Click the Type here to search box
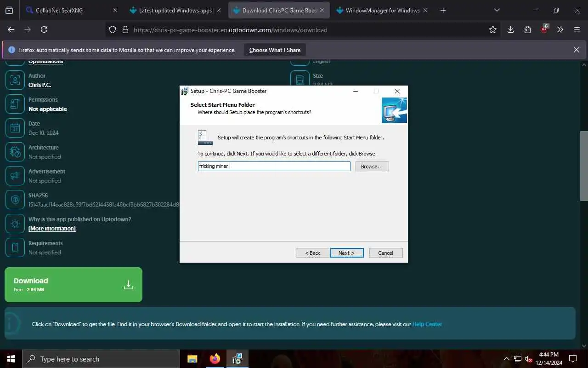This screenshot has width=588, height=368. pos(101,359)
